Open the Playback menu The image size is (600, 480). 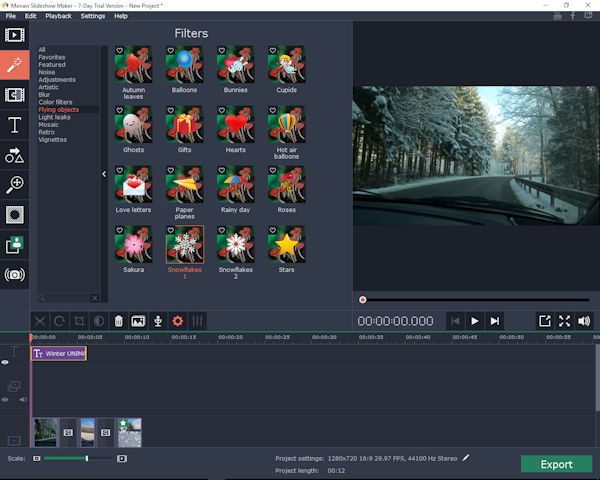59,16
